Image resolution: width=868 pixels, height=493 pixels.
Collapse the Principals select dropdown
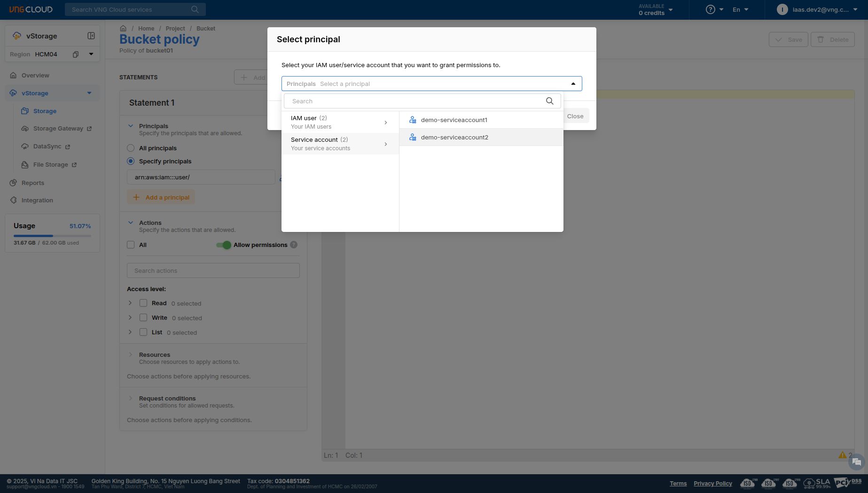pos(573,84)
